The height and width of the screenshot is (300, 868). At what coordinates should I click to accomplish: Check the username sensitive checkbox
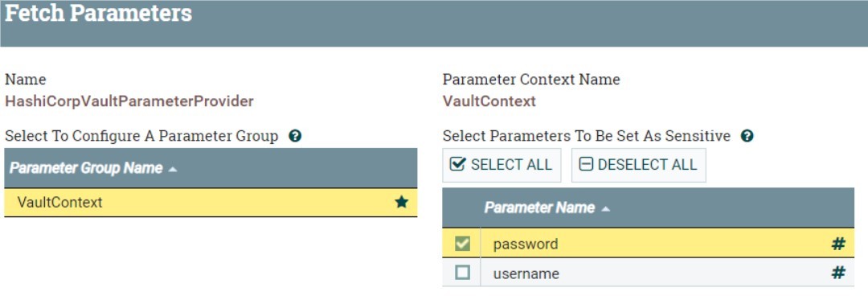(462, 273)
